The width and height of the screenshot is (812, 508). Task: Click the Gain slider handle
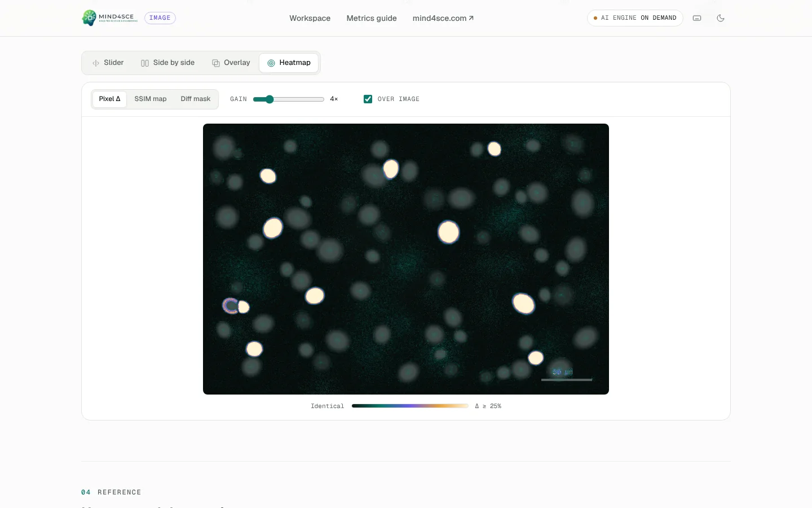[x=270, y=99]
